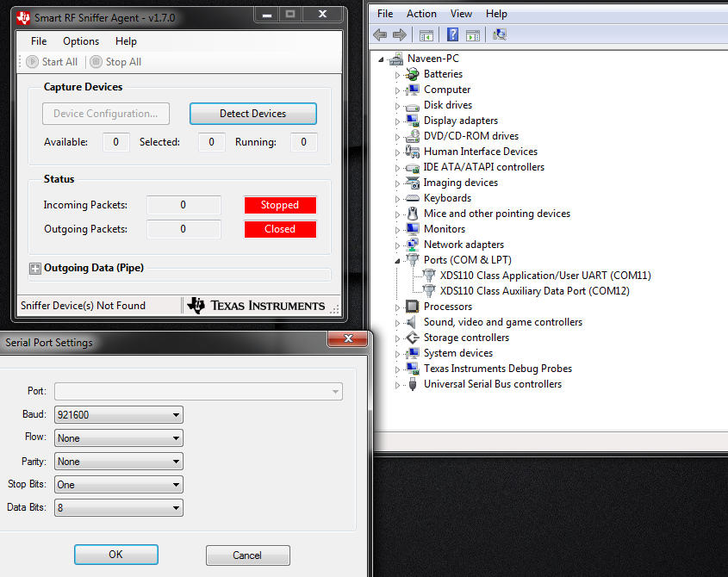Viewport: 728px width, 577px height.
Task: Select XDS110 Class Application/User UART (COM11)
Action: (x=545, y=276)
